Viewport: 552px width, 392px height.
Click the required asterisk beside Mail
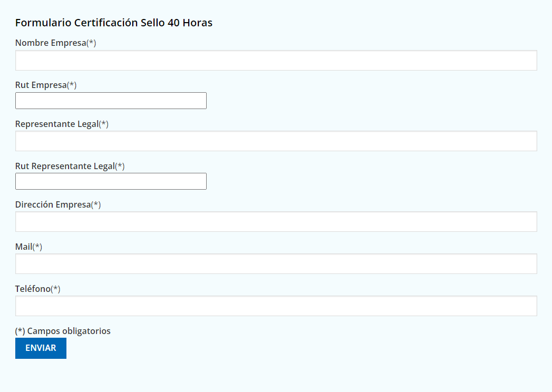click(37, 247)
